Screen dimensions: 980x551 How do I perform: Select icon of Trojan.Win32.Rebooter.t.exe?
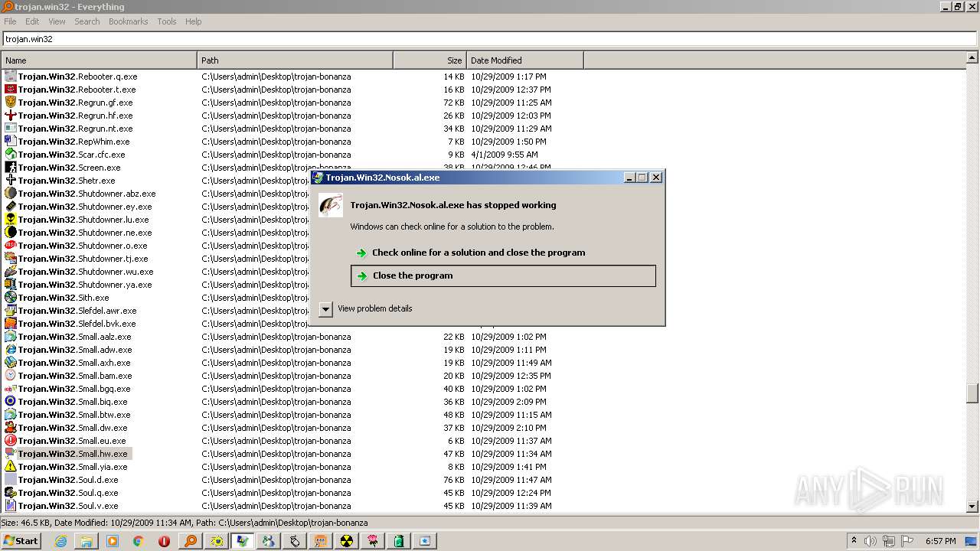pos(11,90)
